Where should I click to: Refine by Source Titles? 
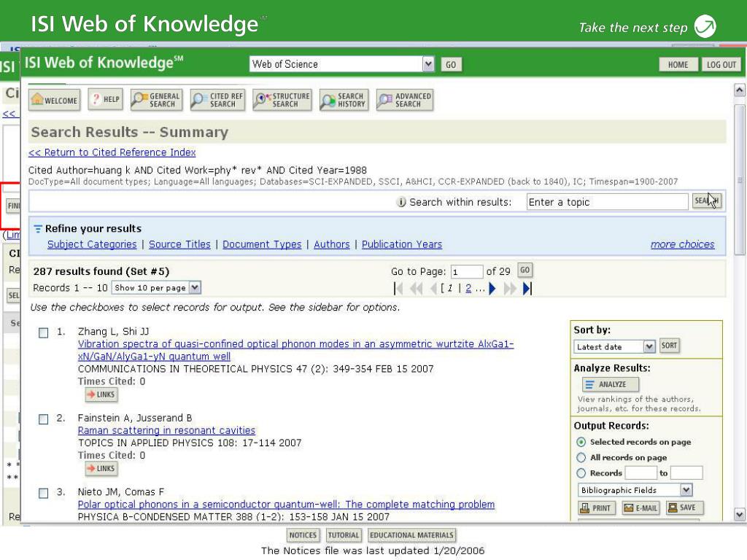pyautogui.click(x=179, y=244)
